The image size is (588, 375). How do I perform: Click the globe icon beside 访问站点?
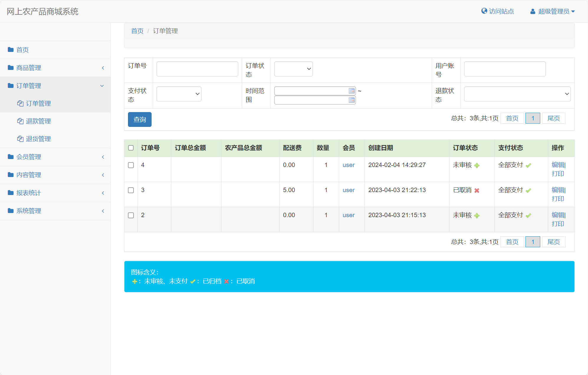tap(484, 11)
